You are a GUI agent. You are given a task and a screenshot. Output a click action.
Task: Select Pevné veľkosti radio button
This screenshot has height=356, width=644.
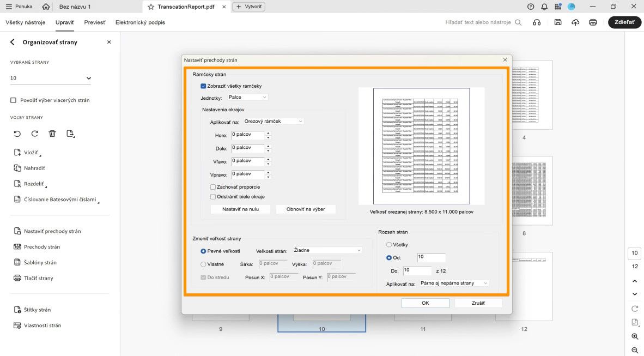click(203, 251)
